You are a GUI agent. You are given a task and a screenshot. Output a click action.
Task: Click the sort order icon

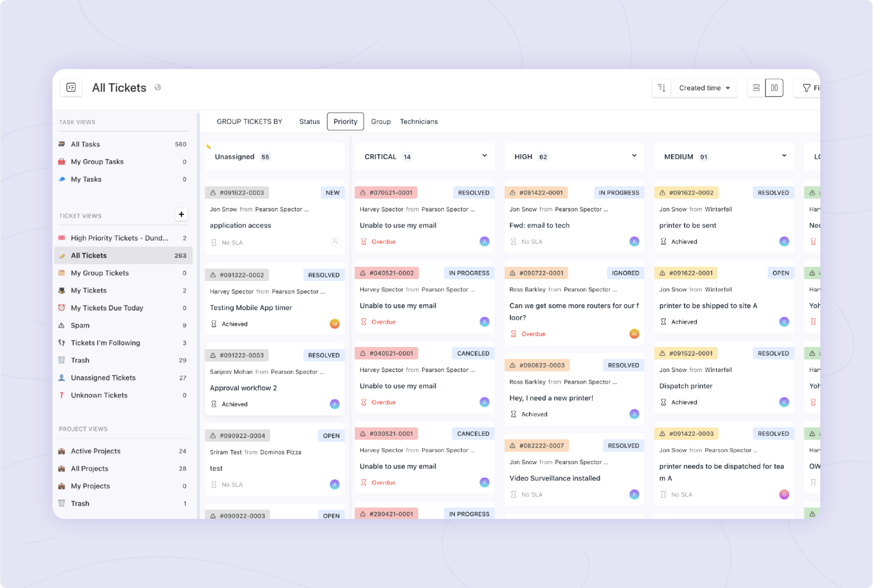point(661,88)
